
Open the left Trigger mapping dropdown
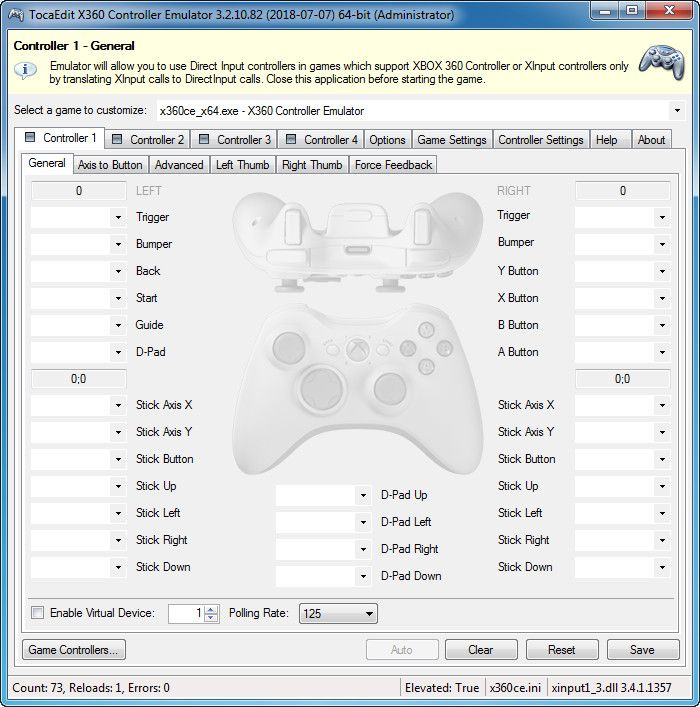coord(118,217)
